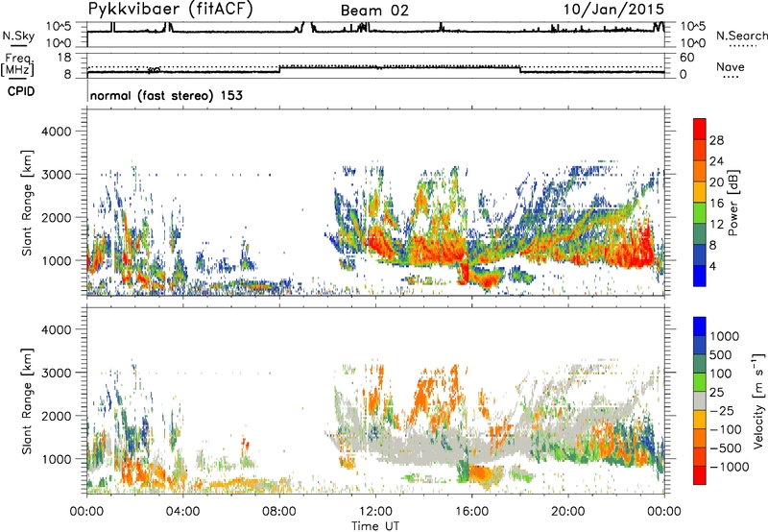
Task: Pick the gray ±25 segment of Velocity colorbar
Action: (x=700, y=401)
